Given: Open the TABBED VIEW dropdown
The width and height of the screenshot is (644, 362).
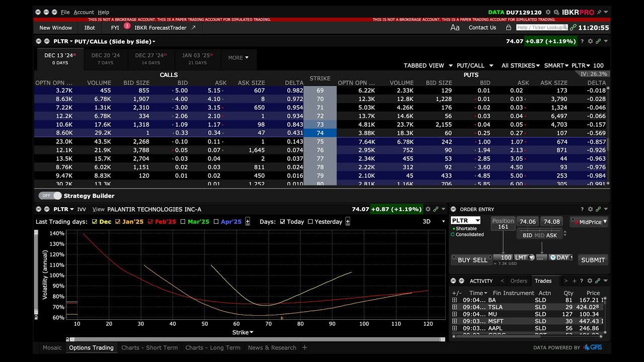Looking at the screenshot, I should pos(428,65).
